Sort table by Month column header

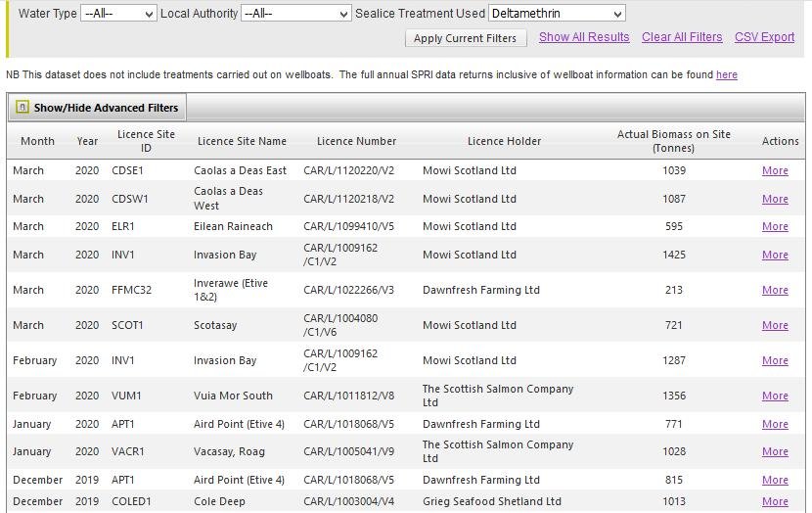click(x=37, y=141)
